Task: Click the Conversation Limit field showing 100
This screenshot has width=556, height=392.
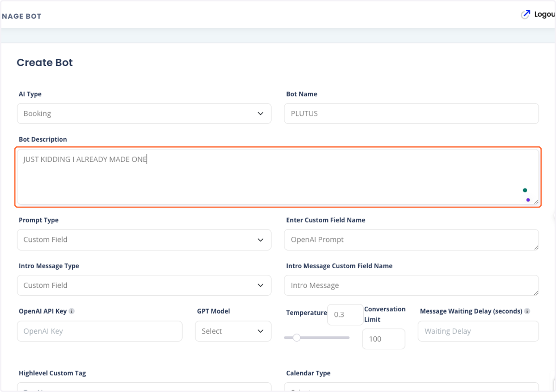Action: tap(384, 339)
